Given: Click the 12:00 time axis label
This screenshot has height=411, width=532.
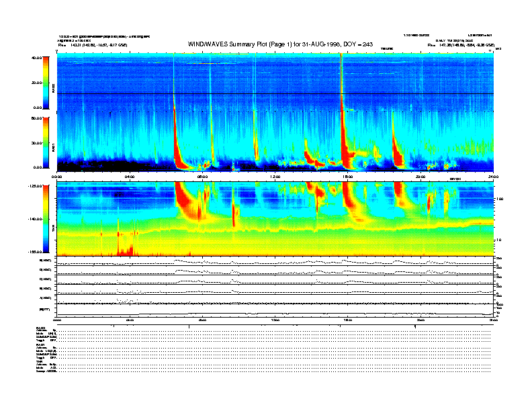Looking at the screenshot, I should click(x=275, y=177).
